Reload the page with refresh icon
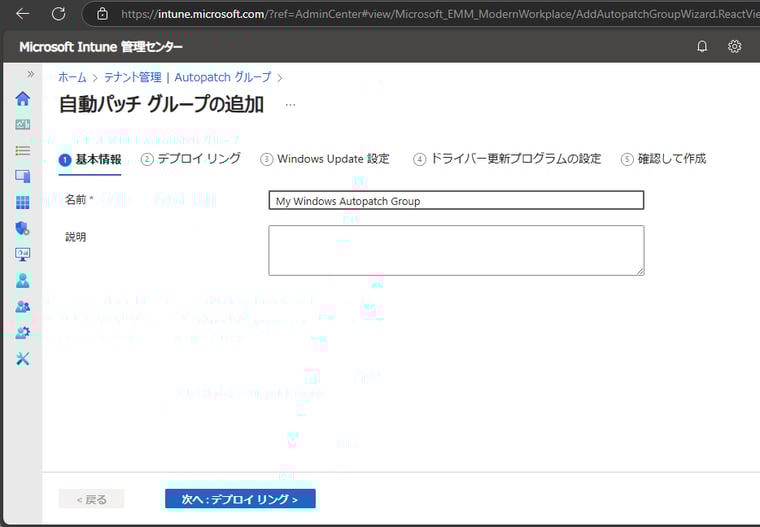The image size is (760, 527). [x=59, y=14]
